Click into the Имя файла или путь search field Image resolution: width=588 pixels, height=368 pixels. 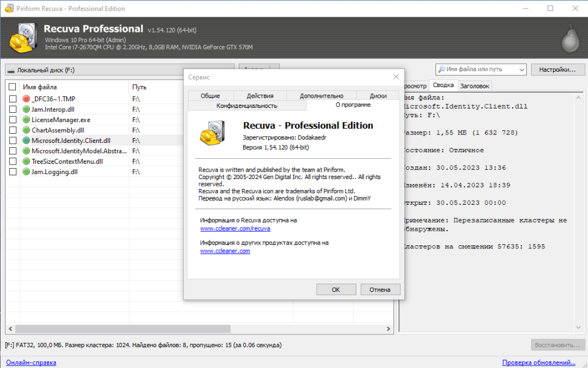pyautogui.click(x=480, y=69)
